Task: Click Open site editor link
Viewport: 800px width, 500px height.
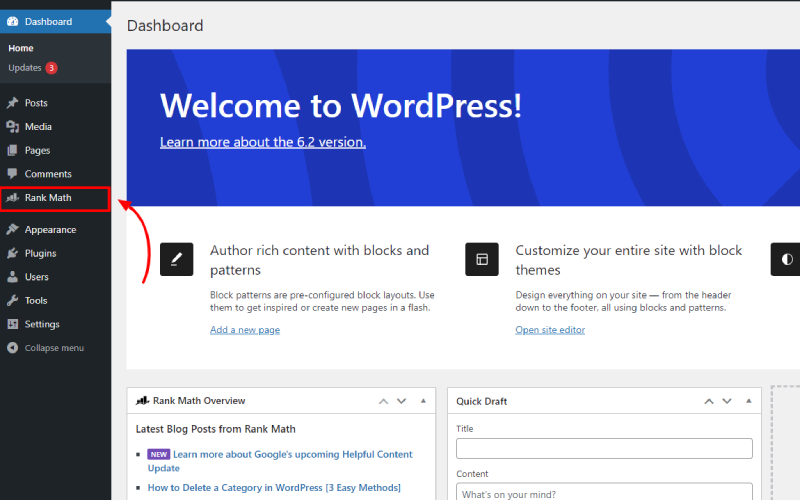Action: [x=550, y=330]
